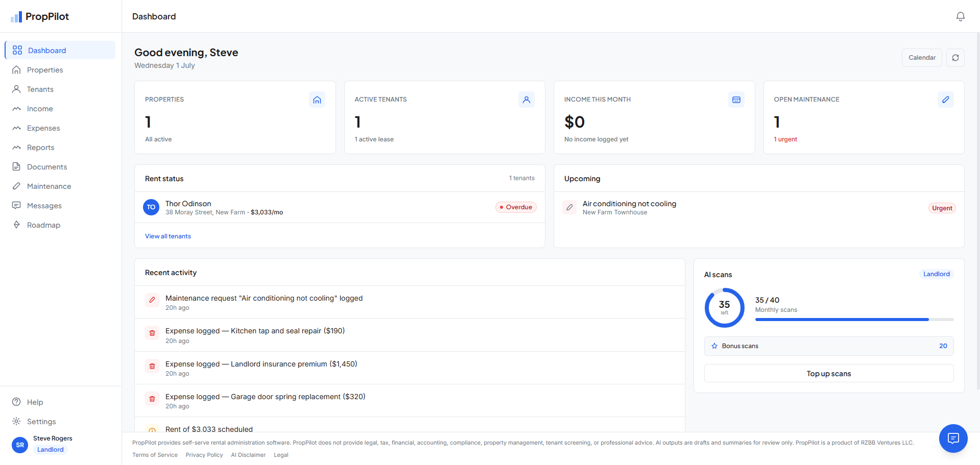Click the PropPilot logo icon
Screen dimensions: 980x465
pos(16,17)
